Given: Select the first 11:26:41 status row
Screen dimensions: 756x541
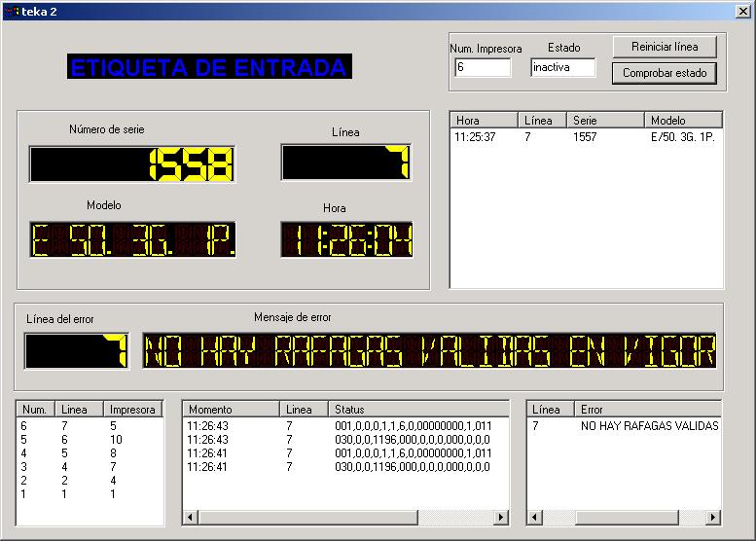Looking at the screenshot, I should click(345, 452).
